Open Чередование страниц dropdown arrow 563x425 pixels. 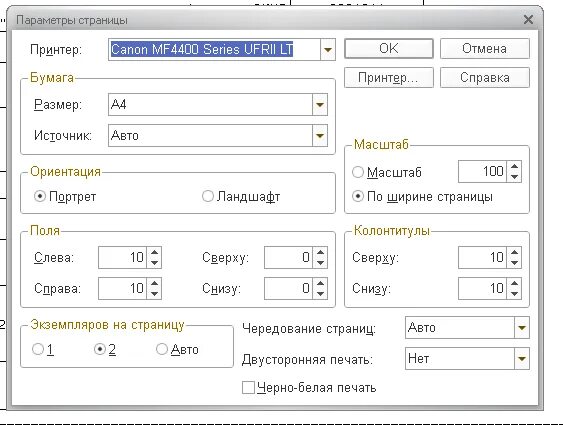coord(522,328)
